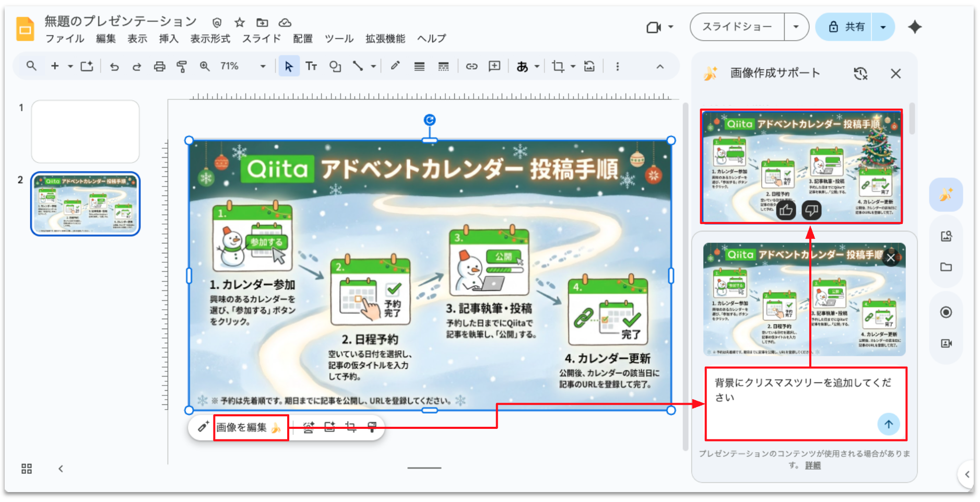The image size is (980, 502).
Task: Redo the last undone action
Action: pyautogui.click(x=137, y=66)
